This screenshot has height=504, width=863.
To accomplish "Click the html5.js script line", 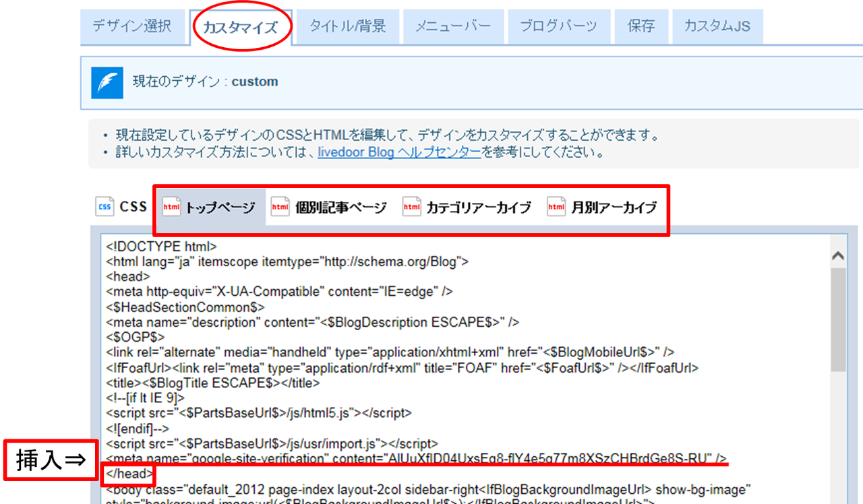I will click(x=259, y=412).
